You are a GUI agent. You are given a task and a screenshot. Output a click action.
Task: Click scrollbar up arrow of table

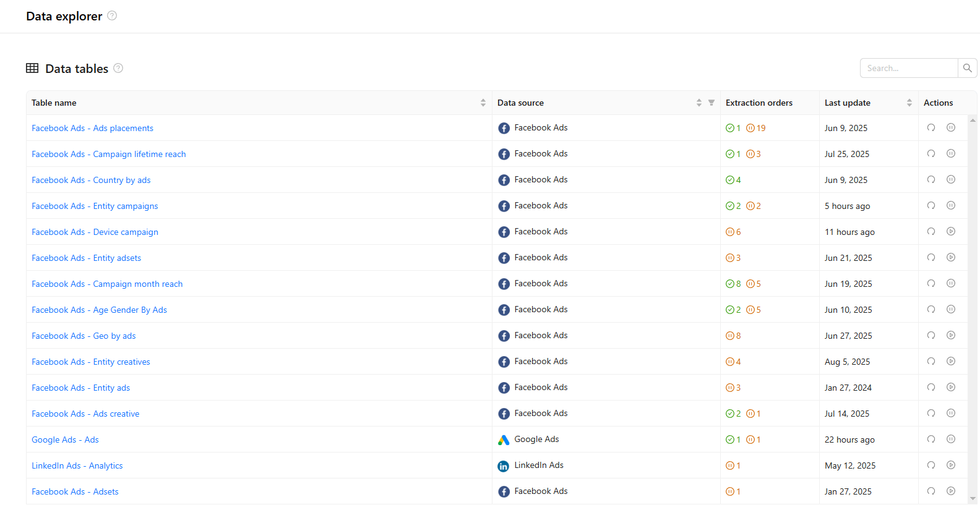pos(973,120)
